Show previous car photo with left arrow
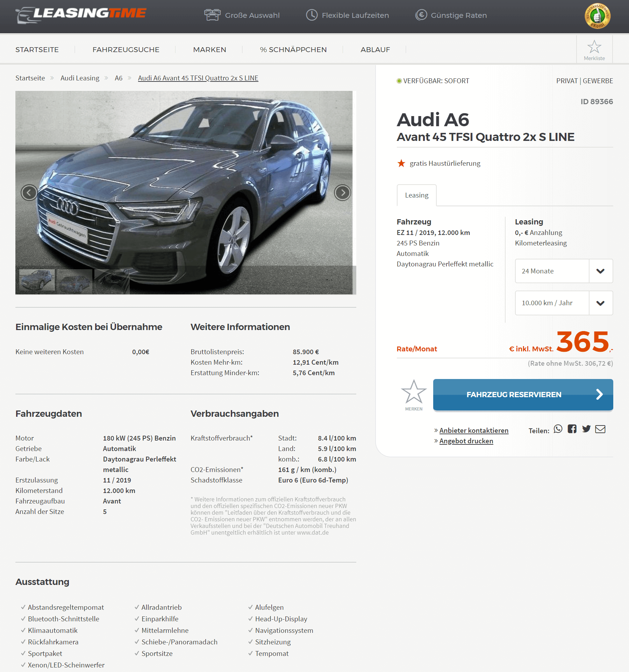The width and height of the screenshot is (629, 672). click(x=29, y=193)
